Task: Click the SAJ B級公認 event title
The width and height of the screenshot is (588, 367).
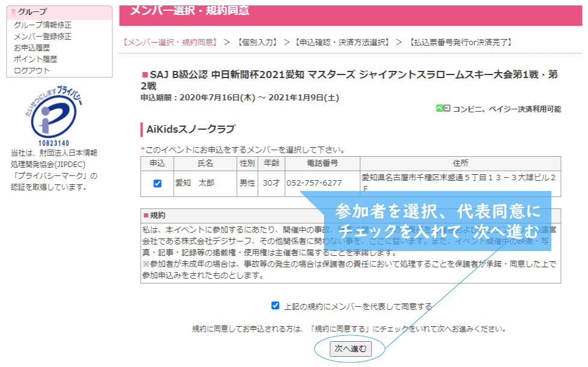Action: (x=349, y=80)
